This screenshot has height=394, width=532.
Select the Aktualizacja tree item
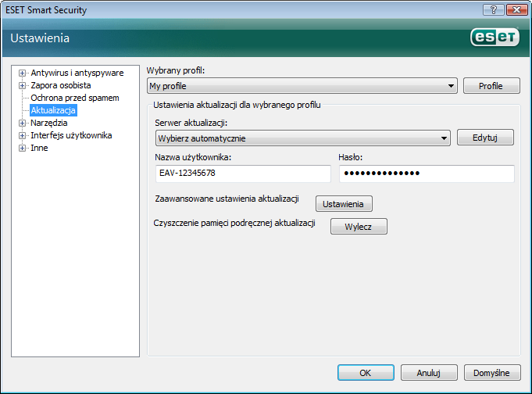pos(53,110)
